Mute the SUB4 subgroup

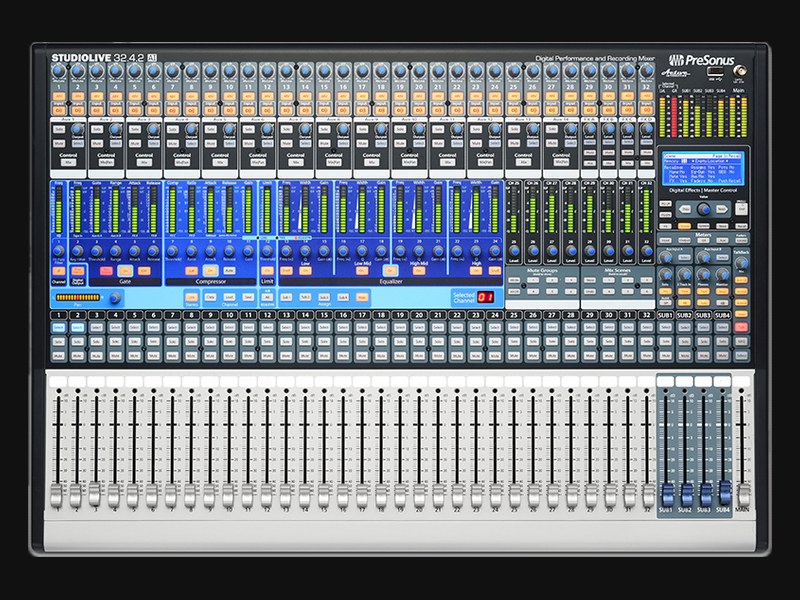click(722, 355)
